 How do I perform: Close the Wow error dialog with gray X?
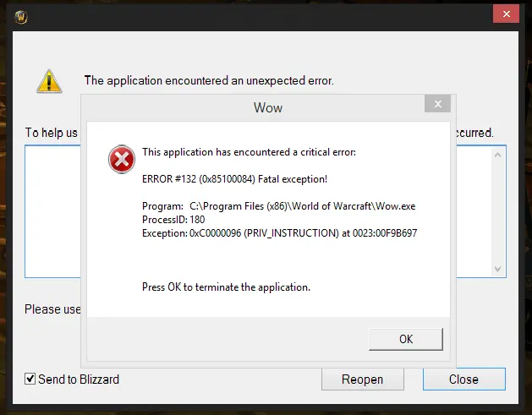pos(437,104)
